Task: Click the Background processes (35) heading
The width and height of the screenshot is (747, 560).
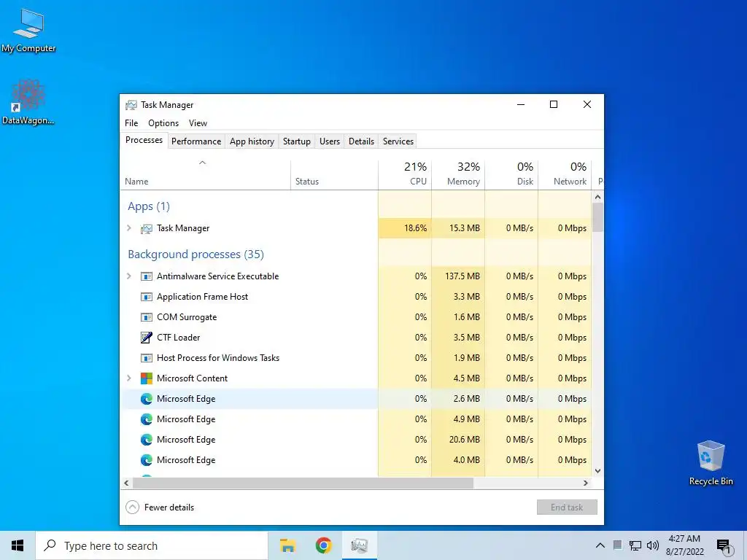Action: pos(196,254)
